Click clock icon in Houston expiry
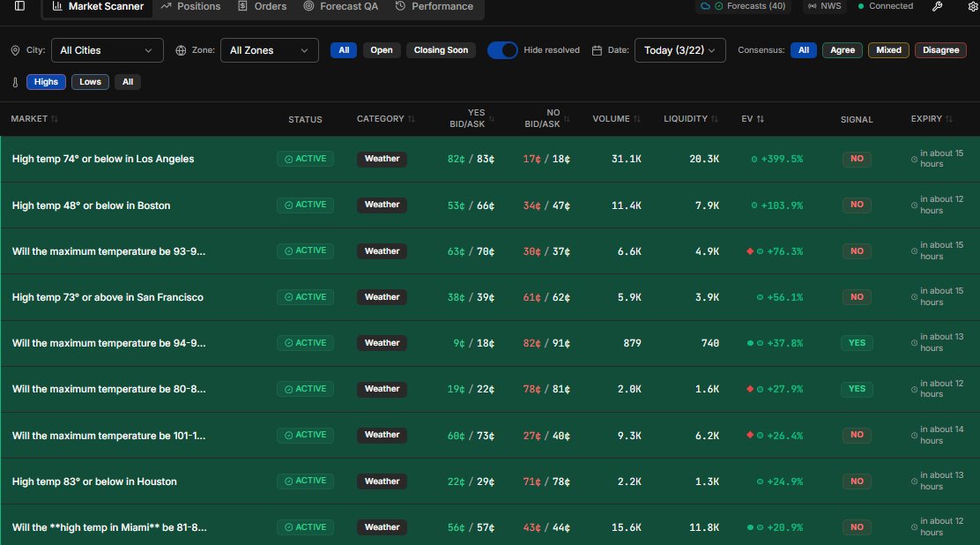This screenshot has width=980, height=545. point(915,482)
